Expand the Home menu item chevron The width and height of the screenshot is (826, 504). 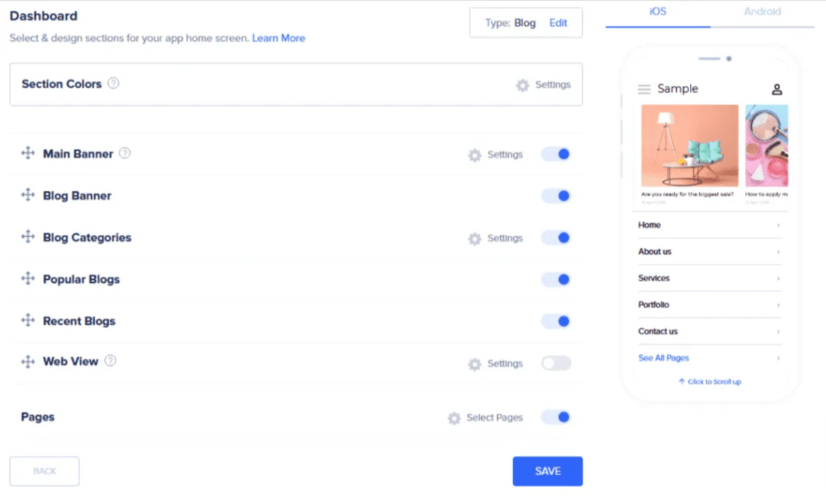pos(779,225)
